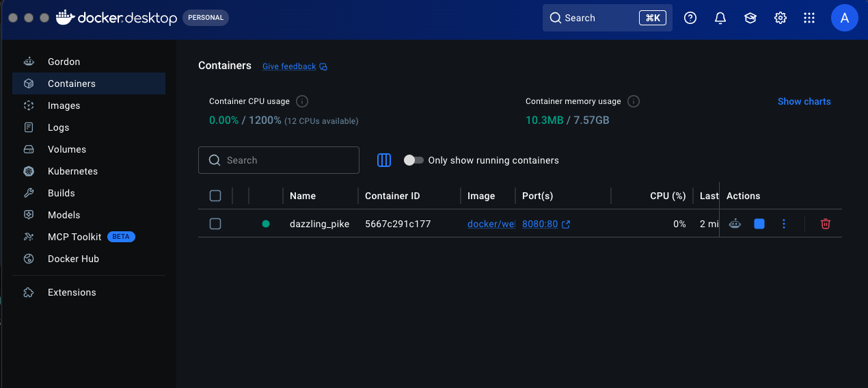This screenshot has width=868, height=388.
Task: Check the dazzling_pike row checkbox
Action: point(215,224)
